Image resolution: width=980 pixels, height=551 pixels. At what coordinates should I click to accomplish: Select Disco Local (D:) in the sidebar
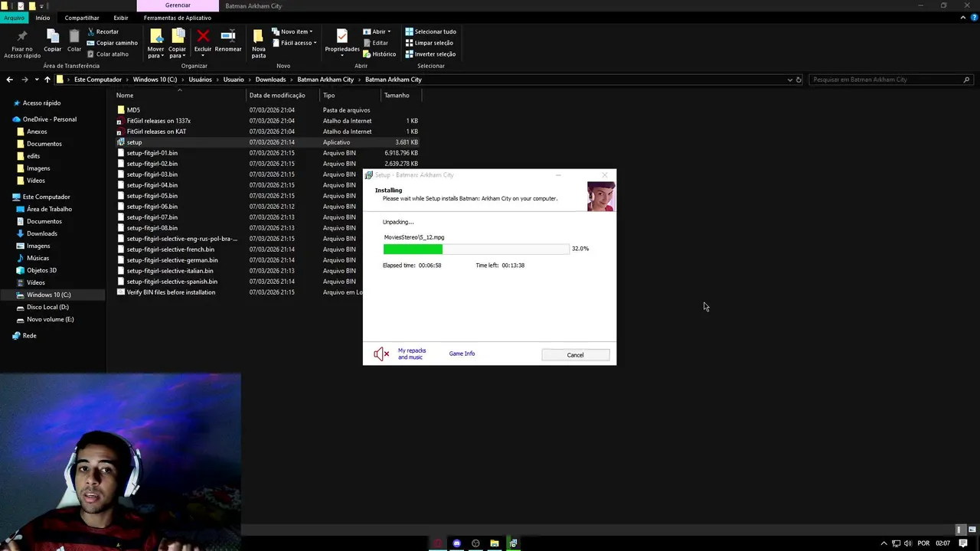47,307
